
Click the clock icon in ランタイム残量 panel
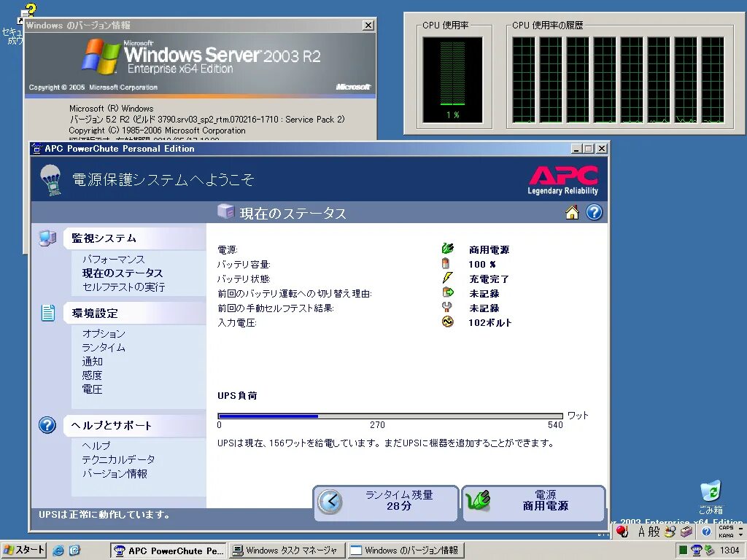pyautogui.click(x=330, y=502)
